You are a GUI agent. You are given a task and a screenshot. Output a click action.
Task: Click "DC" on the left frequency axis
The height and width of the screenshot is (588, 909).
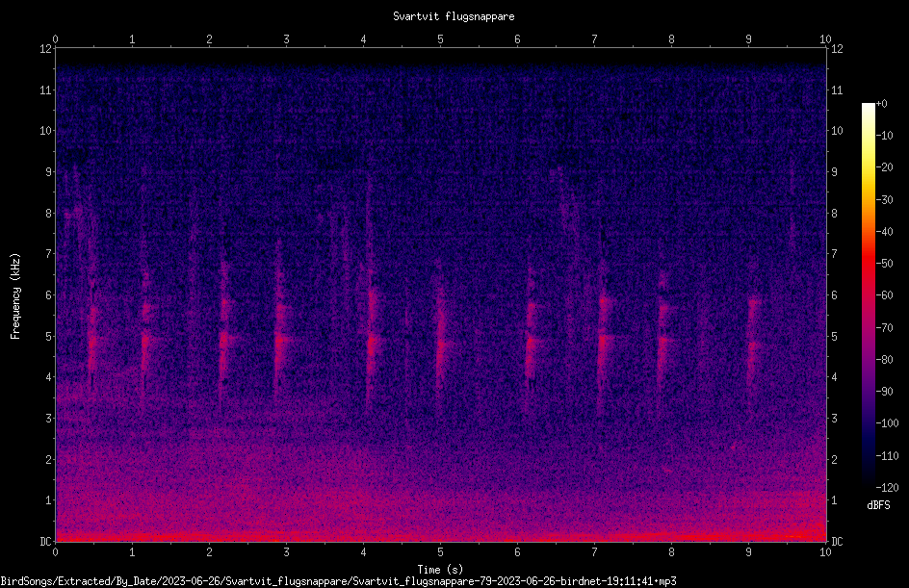tap(45, 542)
